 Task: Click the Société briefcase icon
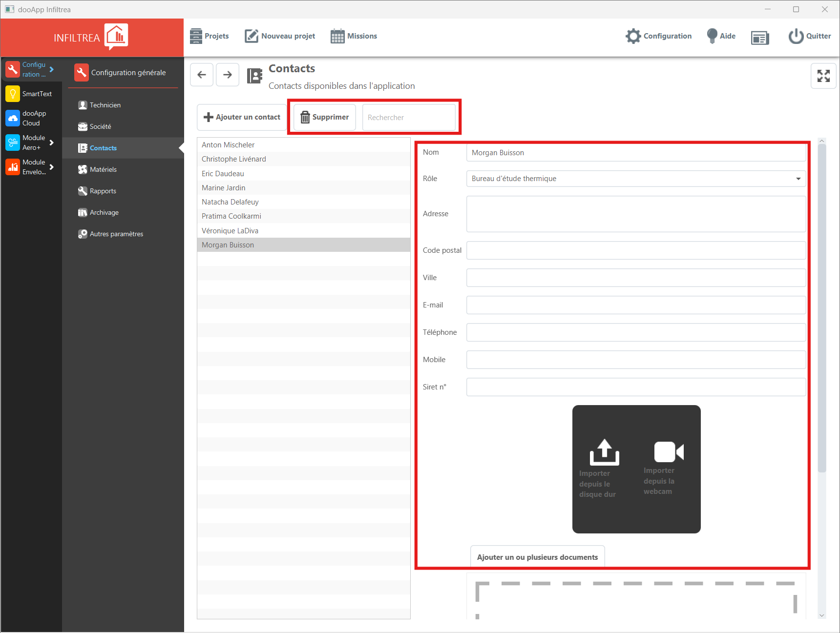click(x=83, y=126)
